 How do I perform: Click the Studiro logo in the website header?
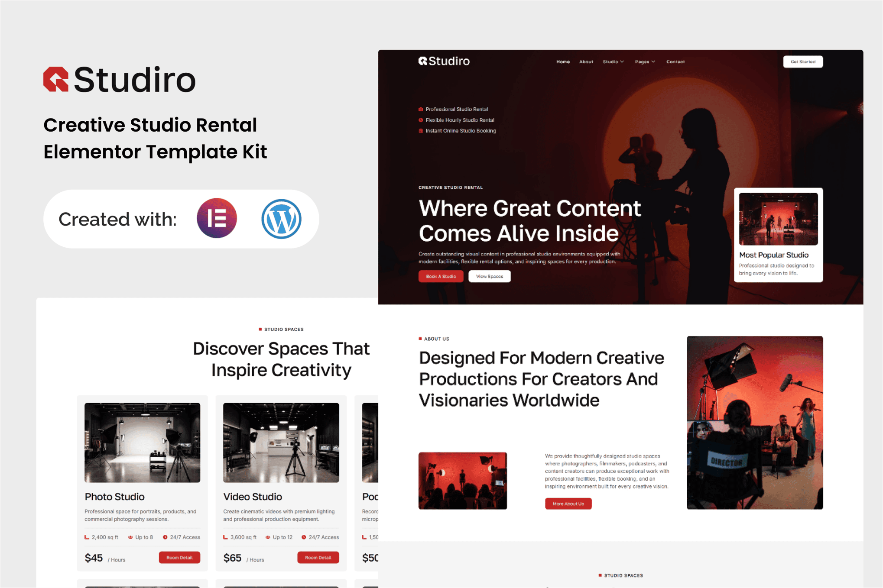(x=444, y=61)
